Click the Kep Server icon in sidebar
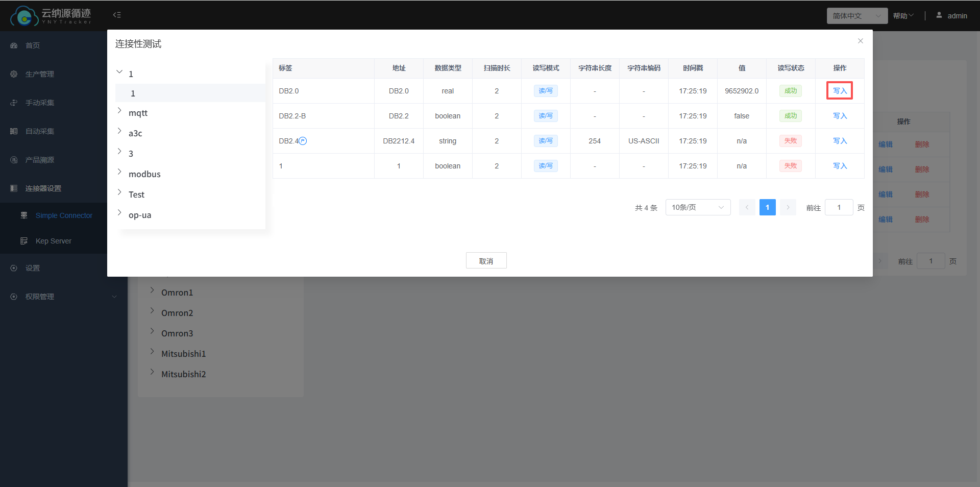Screen dimensions: 980x487 click(x=24, y=241)
